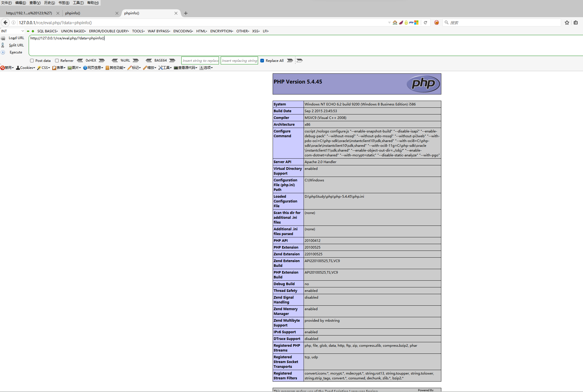Open the 网页信息 toolbar menu
The image size is (583, 392).
(x=93, y=68)
